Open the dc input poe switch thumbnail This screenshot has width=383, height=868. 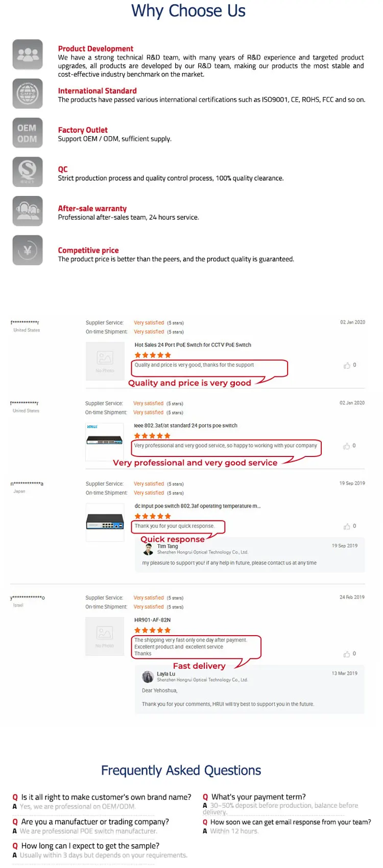105,522
